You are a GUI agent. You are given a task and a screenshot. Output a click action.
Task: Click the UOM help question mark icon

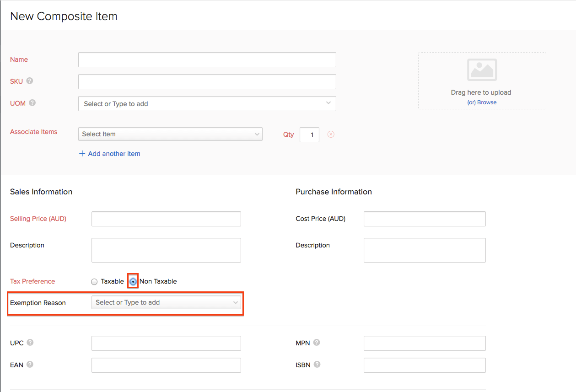pos(32,103)
